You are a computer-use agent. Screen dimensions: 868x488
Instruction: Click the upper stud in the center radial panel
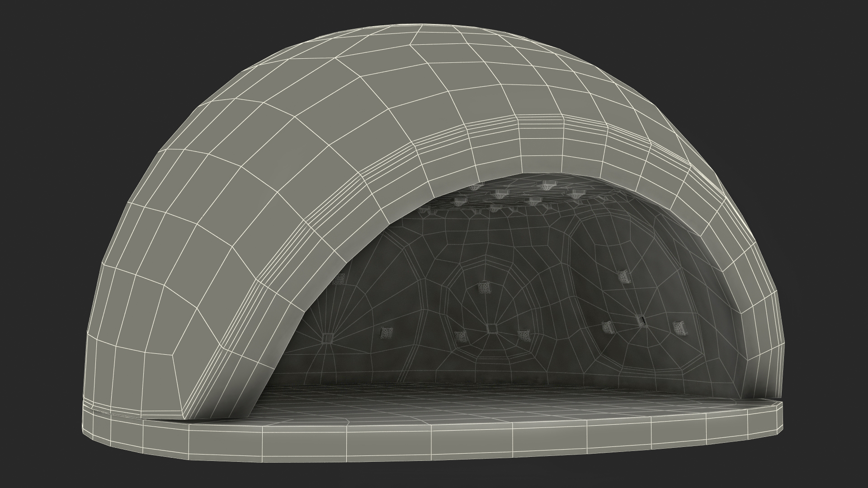click(484, 286)
